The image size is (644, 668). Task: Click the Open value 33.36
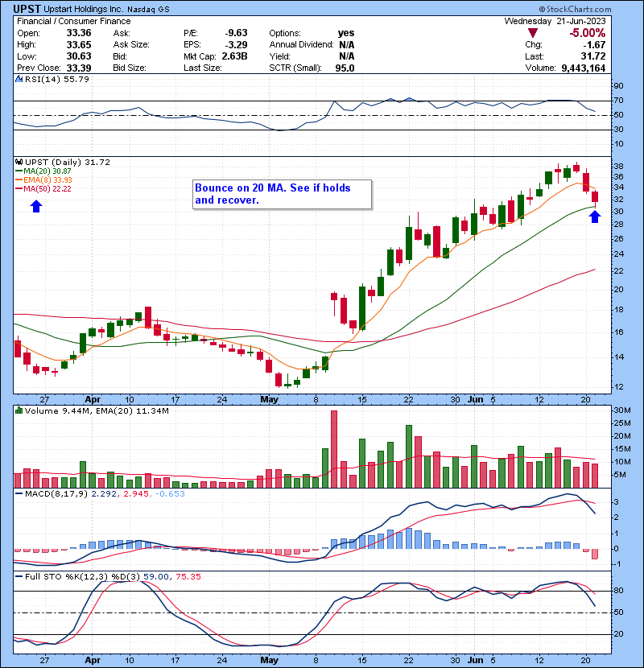click(x=79, y=33)
